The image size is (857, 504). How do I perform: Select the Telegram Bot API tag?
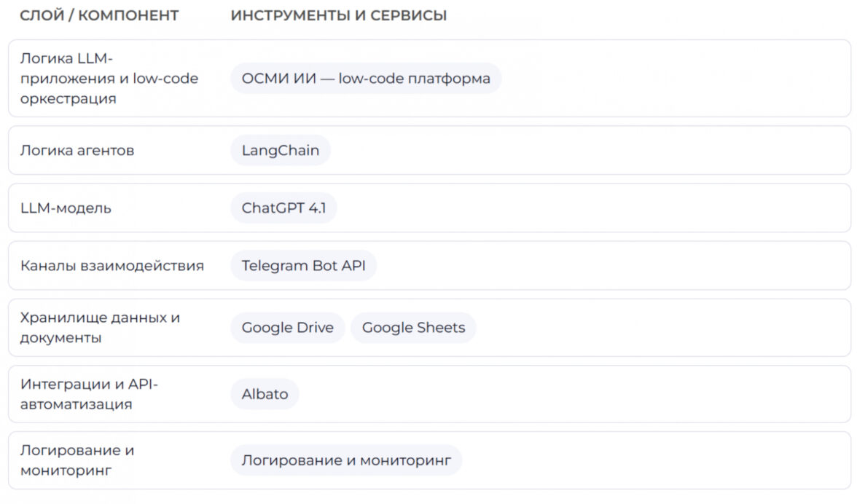pyautogui.click(x=303, y=266)
